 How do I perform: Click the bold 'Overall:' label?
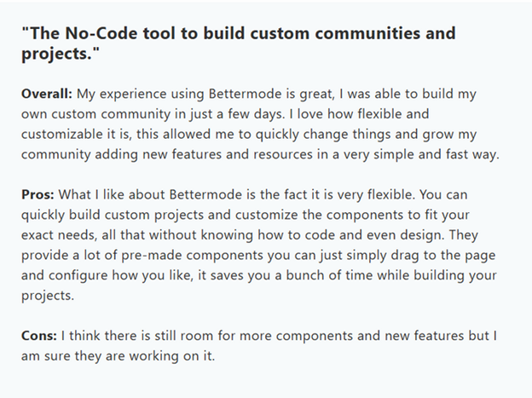47,94
